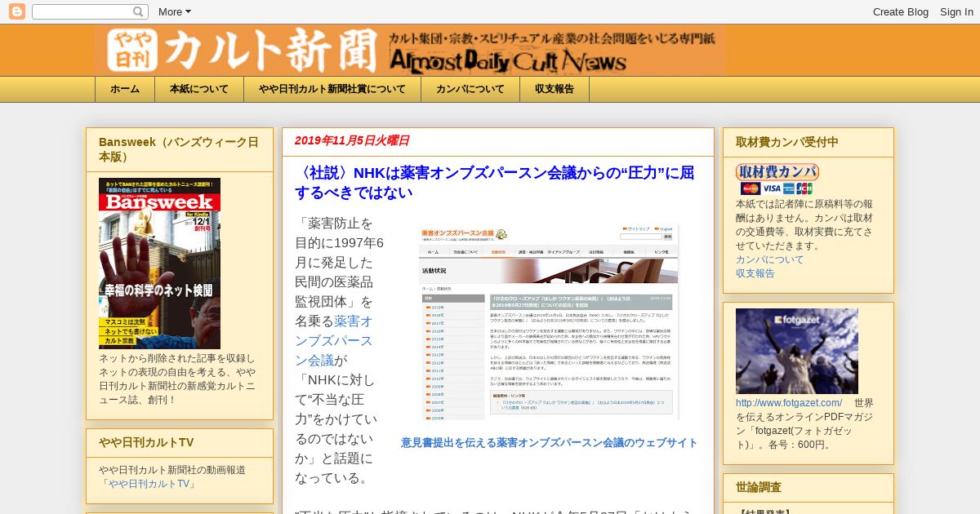Open the article title about NHK editorial
This screenshot has height=514, width=980.
[494, 183]
